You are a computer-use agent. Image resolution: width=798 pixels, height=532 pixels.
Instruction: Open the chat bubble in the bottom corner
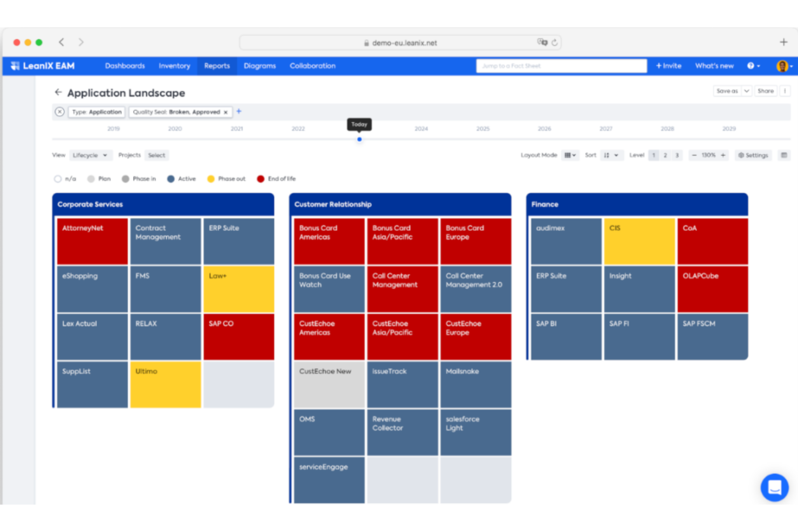tap(775, 487)
